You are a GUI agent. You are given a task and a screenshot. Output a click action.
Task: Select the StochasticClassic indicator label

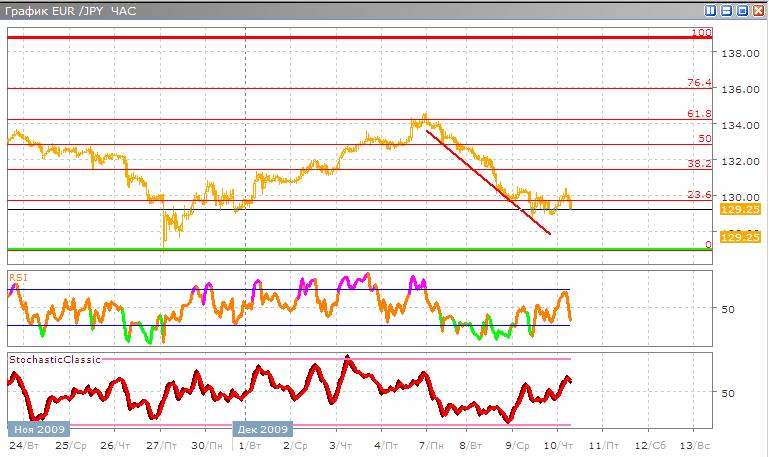[54, 358]
